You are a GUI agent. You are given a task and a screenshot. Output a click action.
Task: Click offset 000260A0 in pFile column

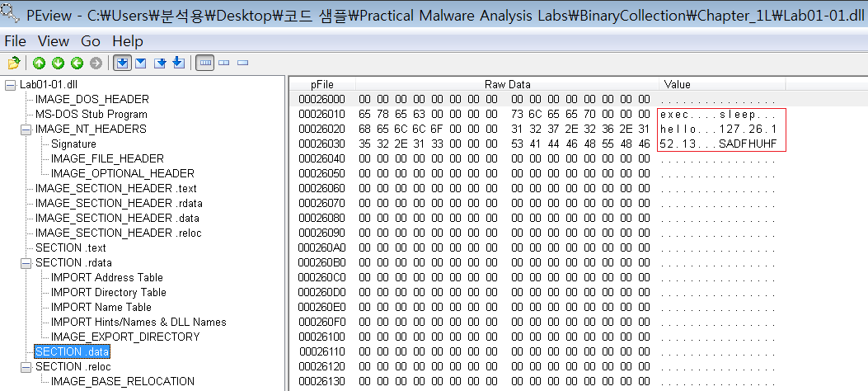[x=321, y=247]
